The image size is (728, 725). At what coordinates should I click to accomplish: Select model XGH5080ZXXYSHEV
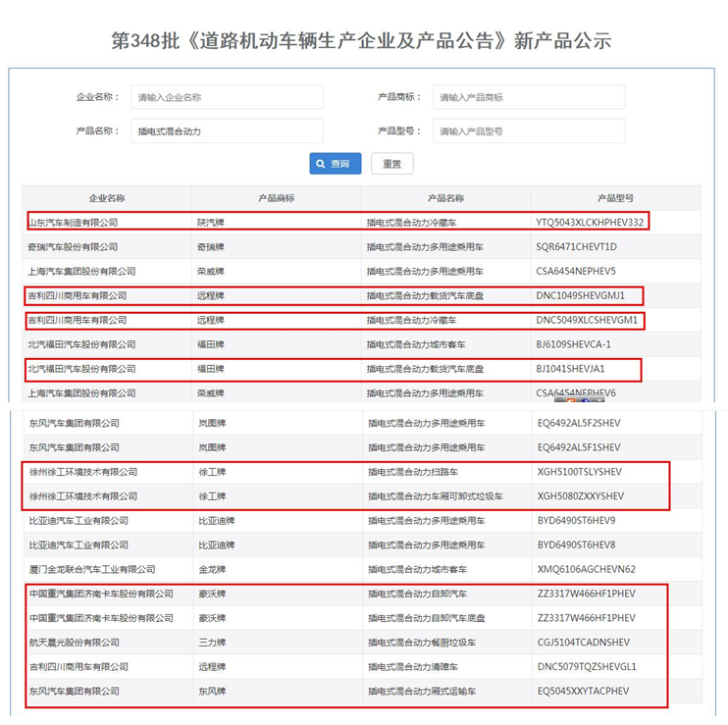[581, 496]
